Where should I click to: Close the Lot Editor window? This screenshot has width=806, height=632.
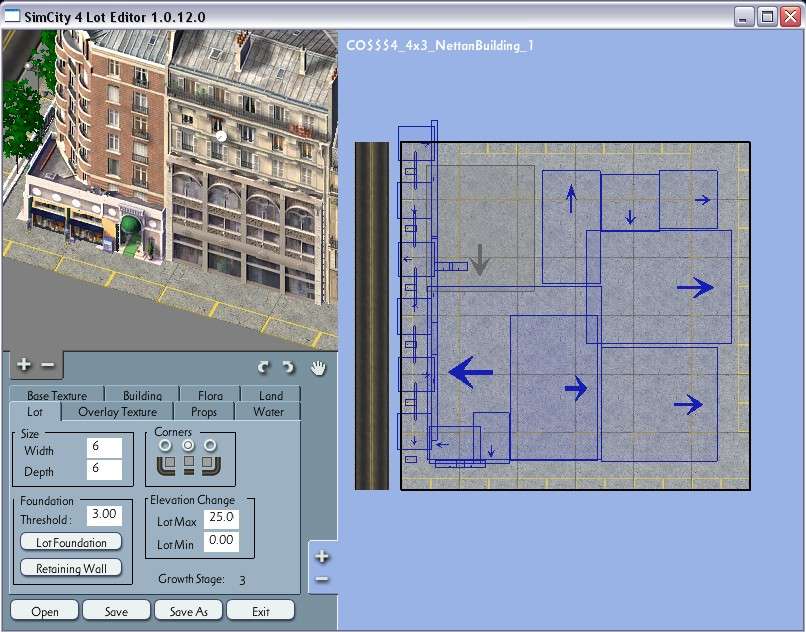point(790,16)
